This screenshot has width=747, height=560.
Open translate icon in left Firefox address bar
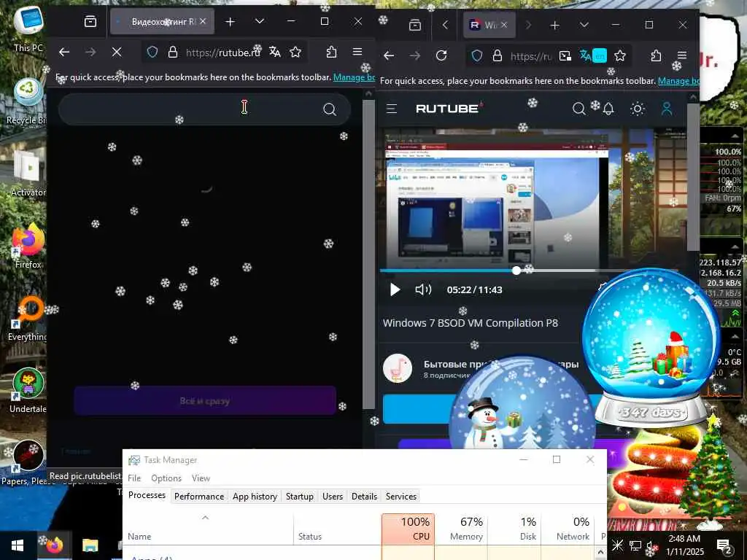point(274,52)
